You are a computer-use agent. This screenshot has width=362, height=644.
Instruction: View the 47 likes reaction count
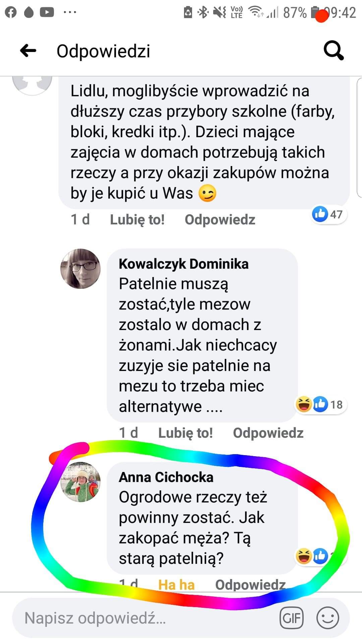tap(328, 214)
